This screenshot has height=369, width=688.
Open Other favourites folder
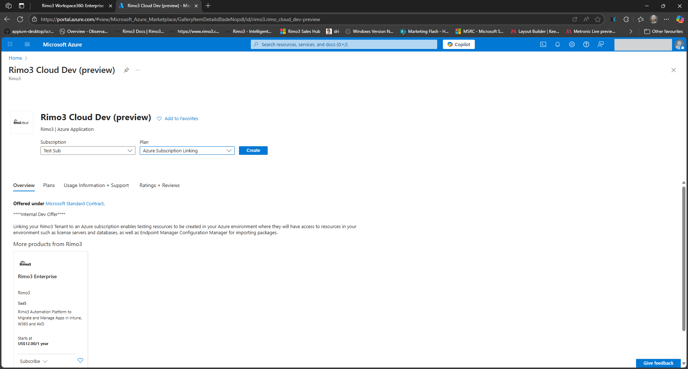pyautogui.click(x=663, y=32)
